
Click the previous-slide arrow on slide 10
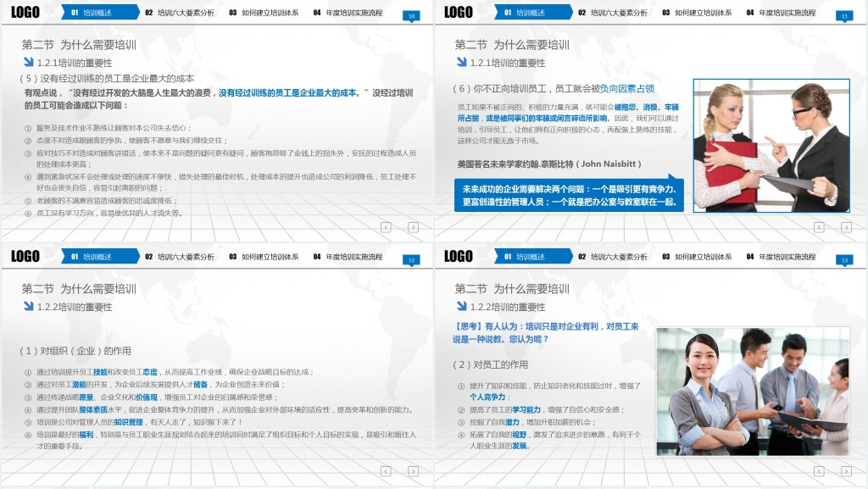tap(386, 227)
